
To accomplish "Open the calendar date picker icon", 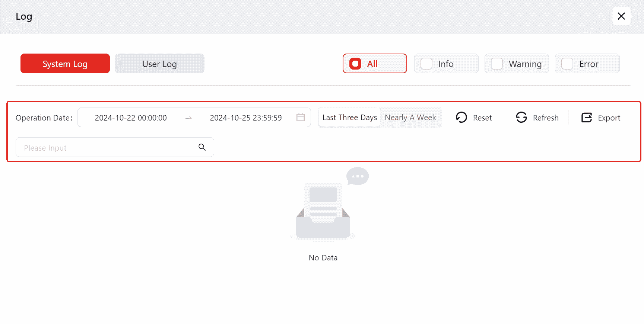I will [x=300, y=118].
